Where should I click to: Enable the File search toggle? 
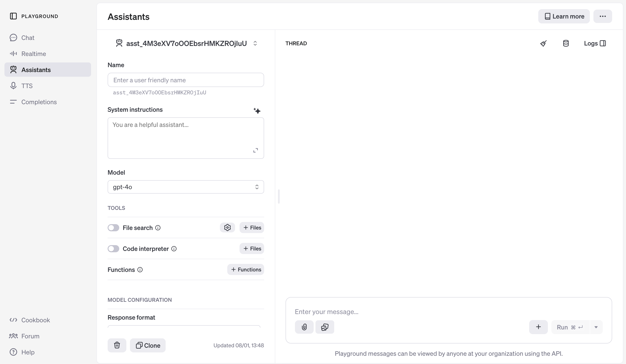pos(113,227)
